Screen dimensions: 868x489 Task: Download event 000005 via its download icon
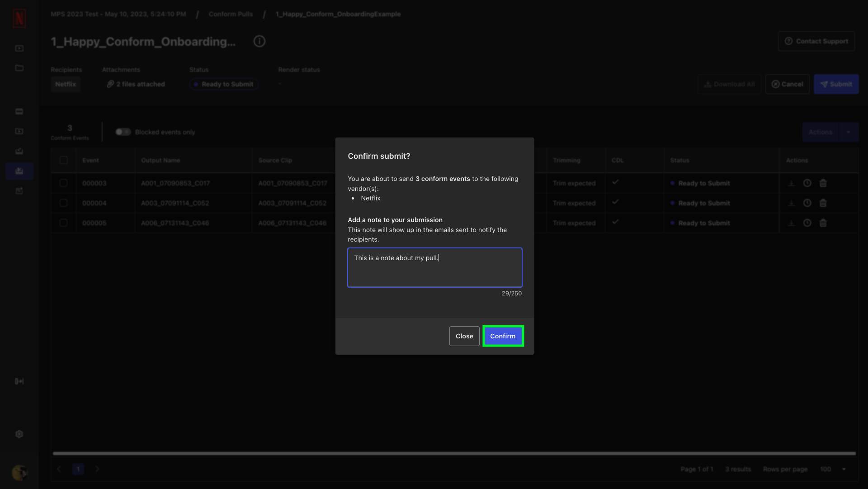[791, 223]
